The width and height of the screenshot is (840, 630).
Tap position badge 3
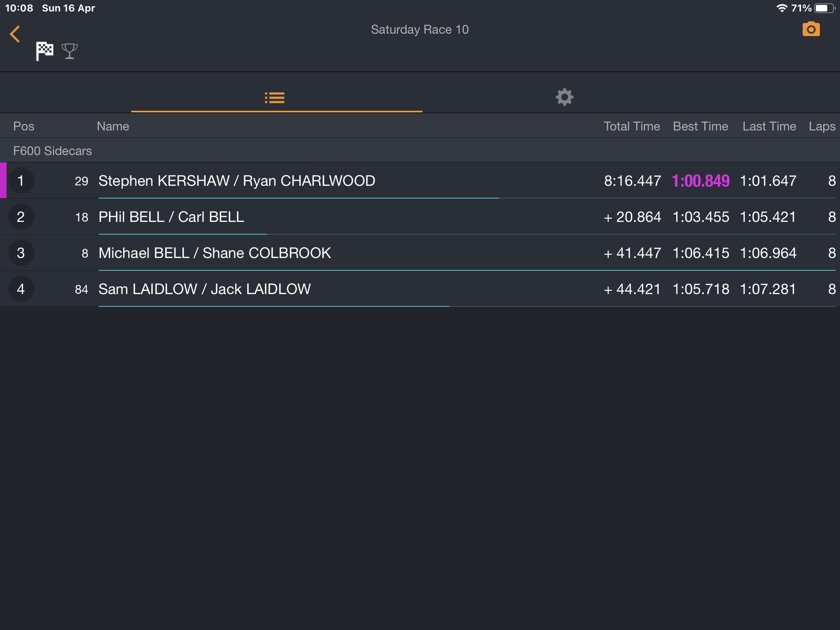[x=21, y=253]
